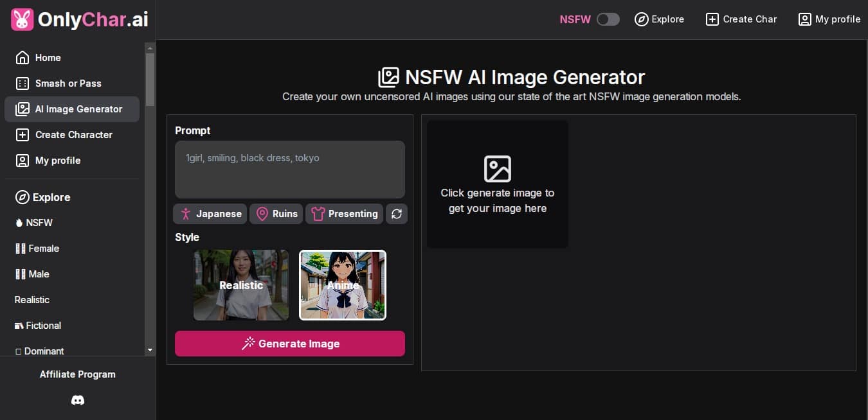Click the refresh tags icon button
Viewport: 868px width, 420px height.
point(397,214)
